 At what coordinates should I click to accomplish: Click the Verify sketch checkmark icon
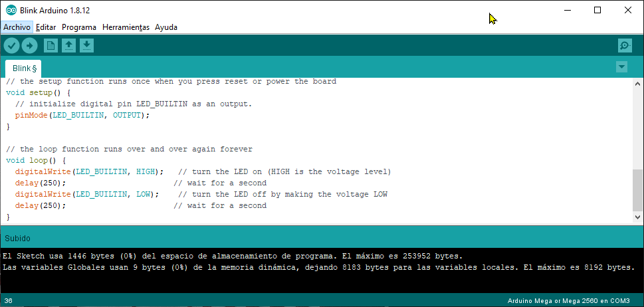pyautogui.click(x=12, y=45)
